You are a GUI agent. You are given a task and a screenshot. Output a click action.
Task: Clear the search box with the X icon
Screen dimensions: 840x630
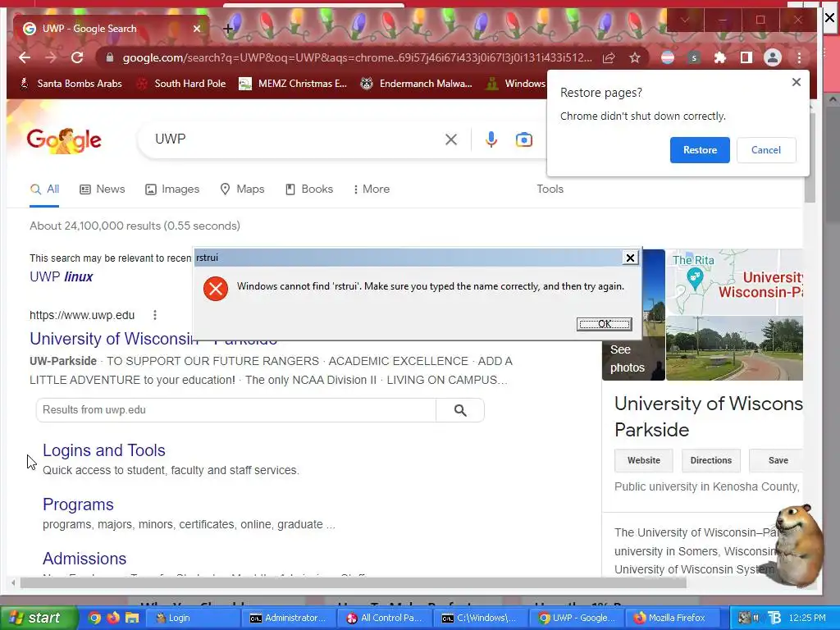pos(451,139)
